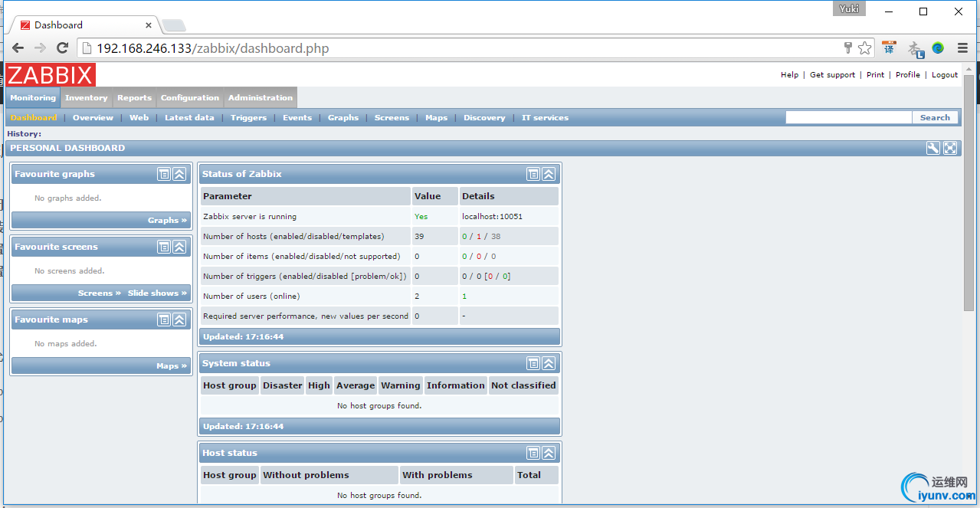
Task: Click the blue globe extension icon
Action: [938, 48]
